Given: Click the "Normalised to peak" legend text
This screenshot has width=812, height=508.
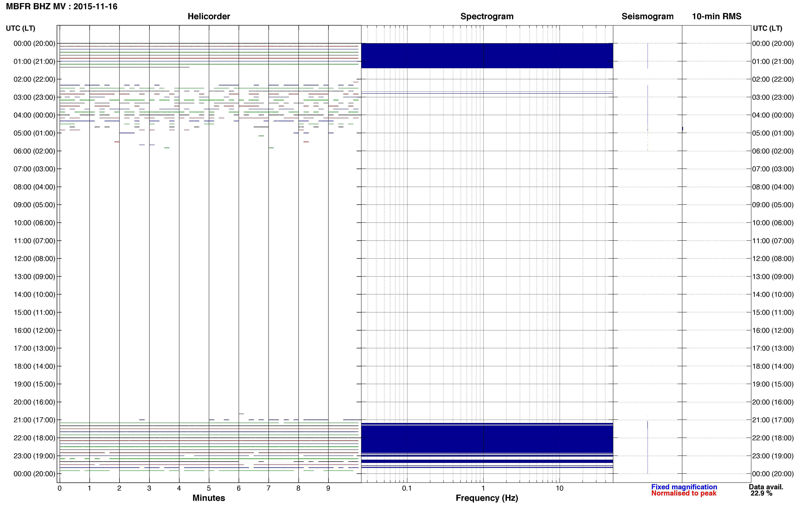Looking at the screenshot, I should tap(684, 493).
